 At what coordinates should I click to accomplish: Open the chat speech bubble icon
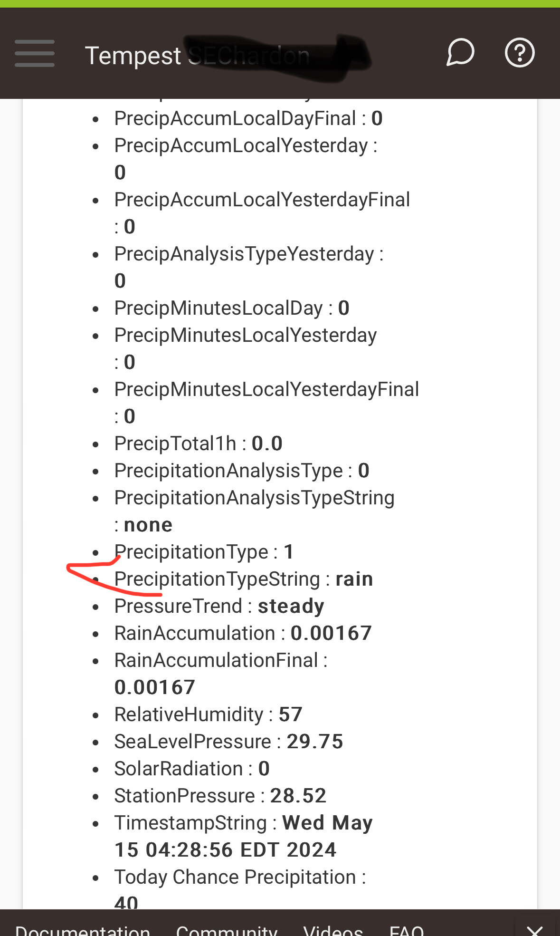[x=460, y=52]
